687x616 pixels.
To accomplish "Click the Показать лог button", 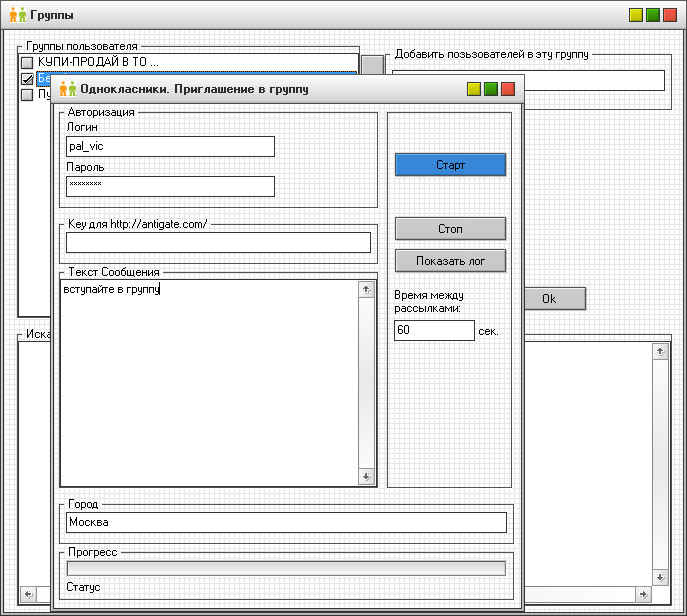I will (x=450, y=261).
